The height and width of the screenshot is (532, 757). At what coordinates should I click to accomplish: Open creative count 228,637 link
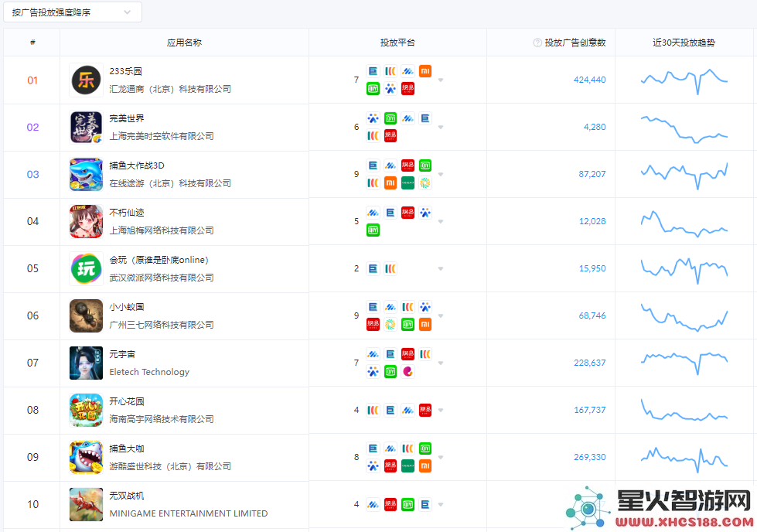(589, 363)
